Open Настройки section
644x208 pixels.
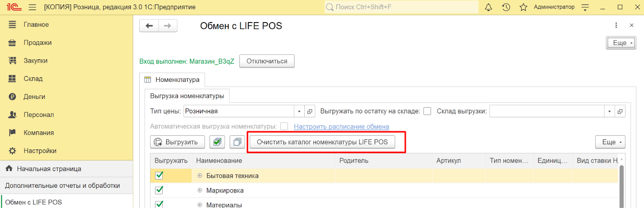40,151
